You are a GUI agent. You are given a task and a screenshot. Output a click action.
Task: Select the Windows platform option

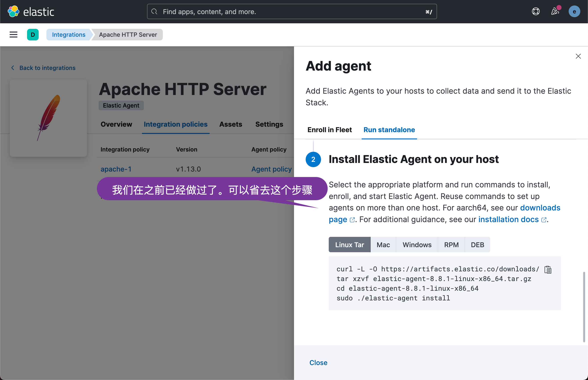(x=417, y=245)
